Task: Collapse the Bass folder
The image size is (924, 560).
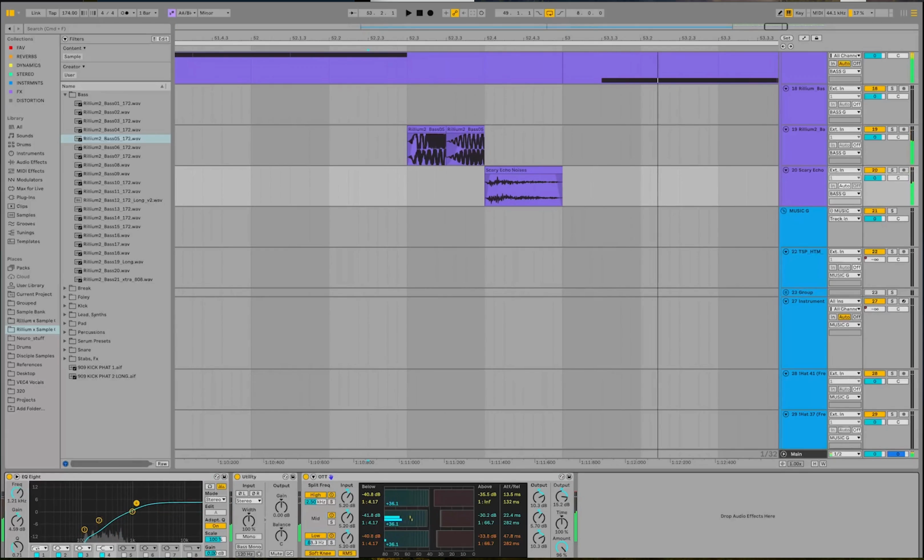Action: [x=65, y=94]
